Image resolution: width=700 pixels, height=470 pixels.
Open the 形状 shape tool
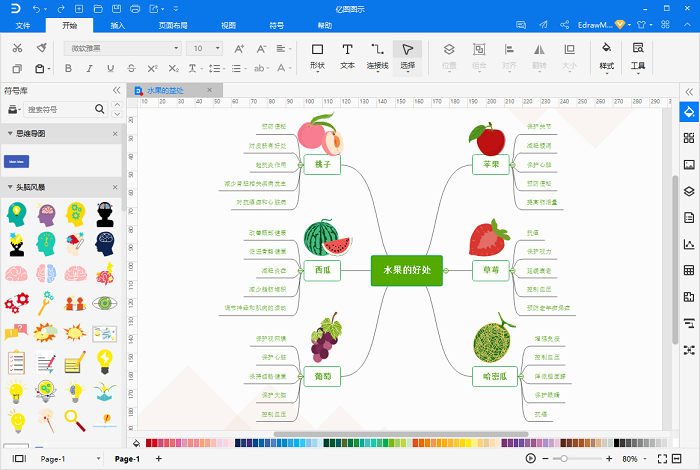tap(317, 54)
